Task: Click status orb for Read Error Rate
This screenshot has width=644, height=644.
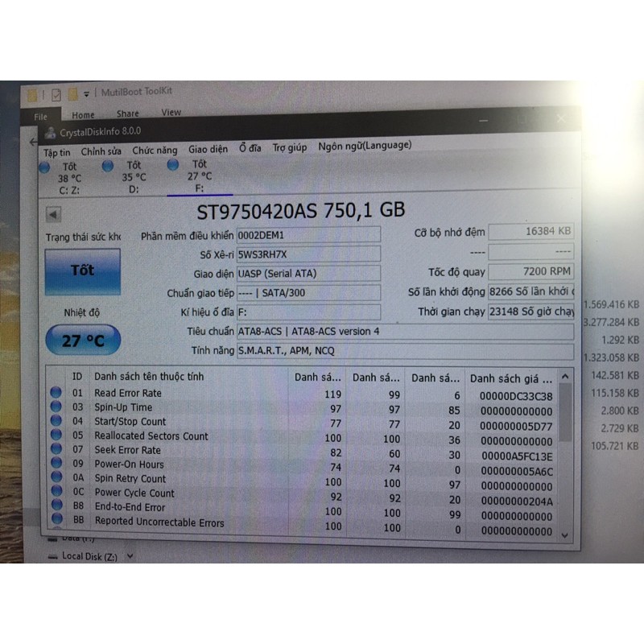Action: (56, 392)
